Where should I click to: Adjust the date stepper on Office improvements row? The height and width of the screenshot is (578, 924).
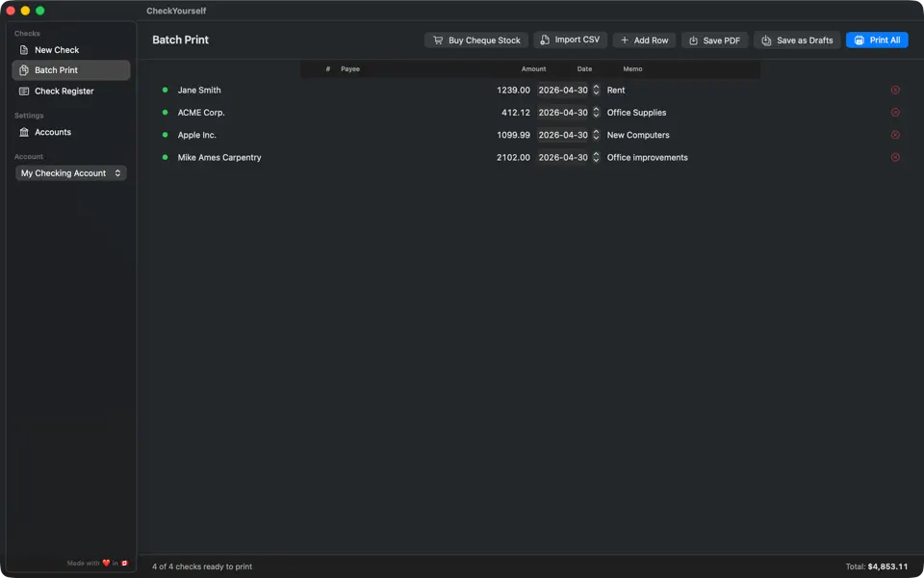[x=596, y=157]
